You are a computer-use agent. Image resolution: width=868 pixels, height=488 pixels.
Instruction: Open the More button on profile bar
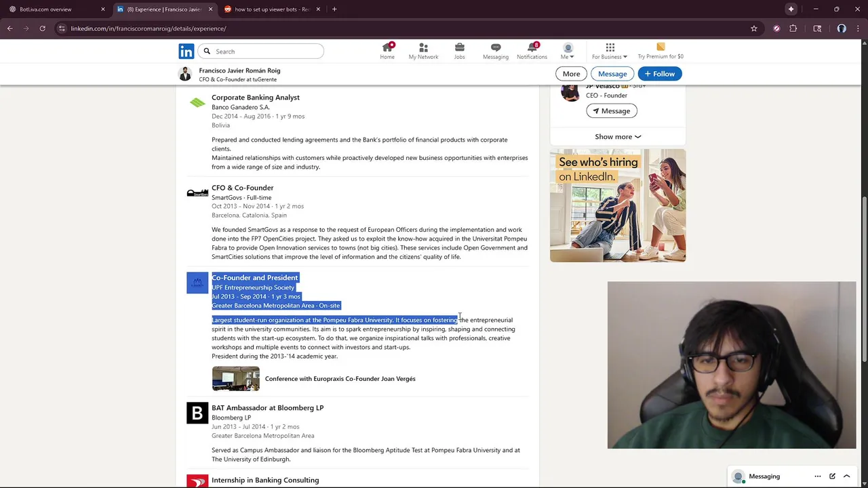[571, 74]
